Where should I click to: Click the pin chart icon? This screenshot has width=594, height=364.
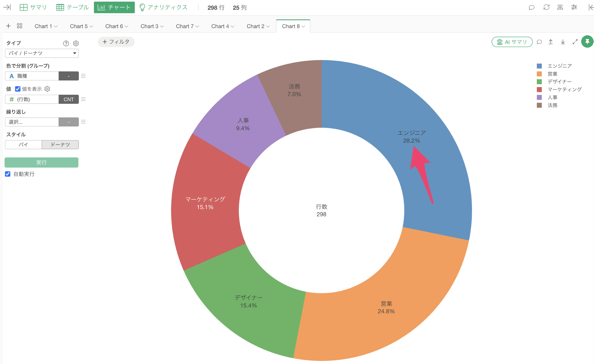coord(587,42)
